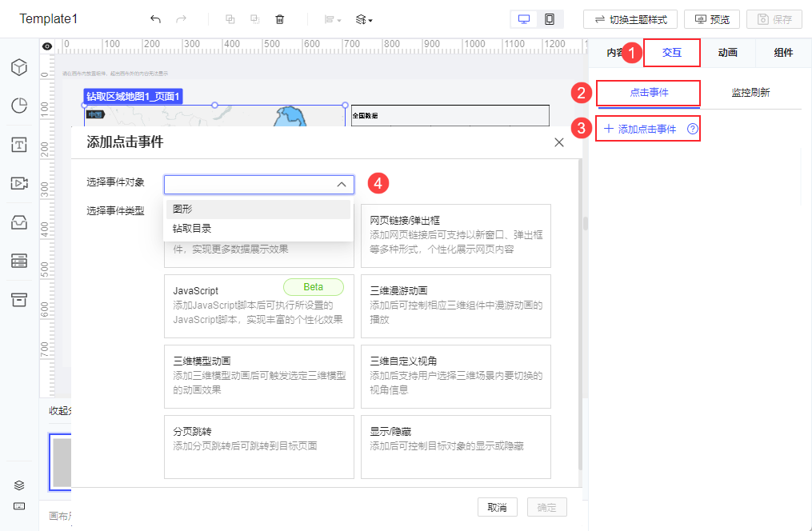Switch to the 组件 tab
The height and width of the screenshot is (531, 812).
[x=783, y=53]
